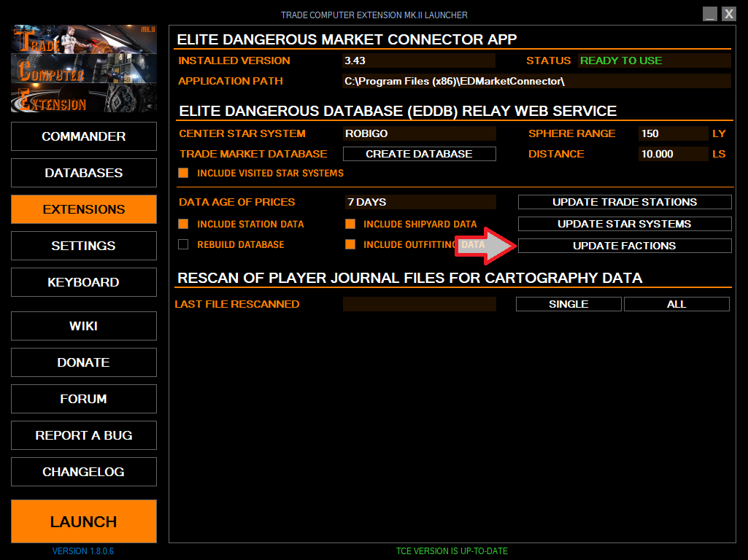Click the 'TRADE COMPUTER EXTENSION MK.II LAUNCHER' title
The width and height of the screenshot is (748, 560).
[374, 15]
